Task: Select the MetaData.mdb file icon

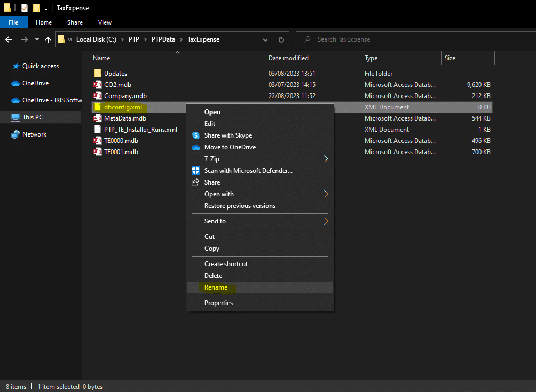Action: pos(98,118)
